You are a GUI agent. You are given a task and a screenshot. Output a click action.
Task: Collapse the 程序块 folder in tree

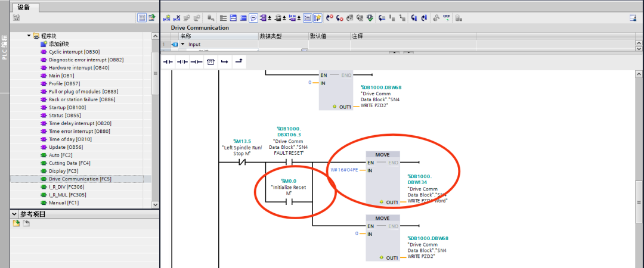(x=29, y=36)
